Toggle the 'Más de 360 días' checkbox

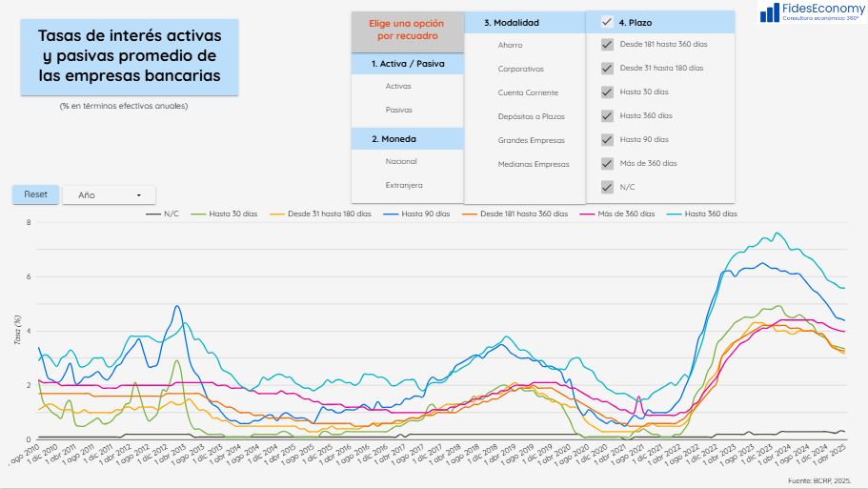pyautogui.click(x=607, y=163)
